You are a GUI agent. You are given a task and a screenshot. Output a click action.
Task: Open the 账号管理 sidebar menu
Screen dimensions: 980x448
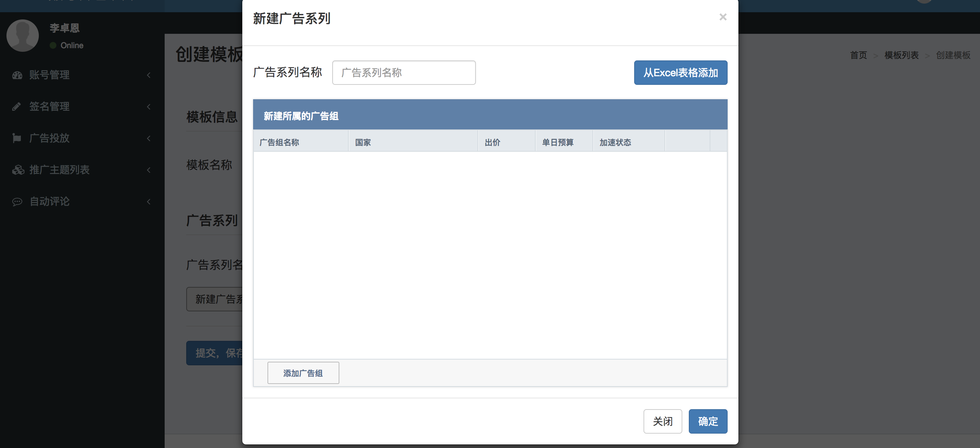coord(82,75)
